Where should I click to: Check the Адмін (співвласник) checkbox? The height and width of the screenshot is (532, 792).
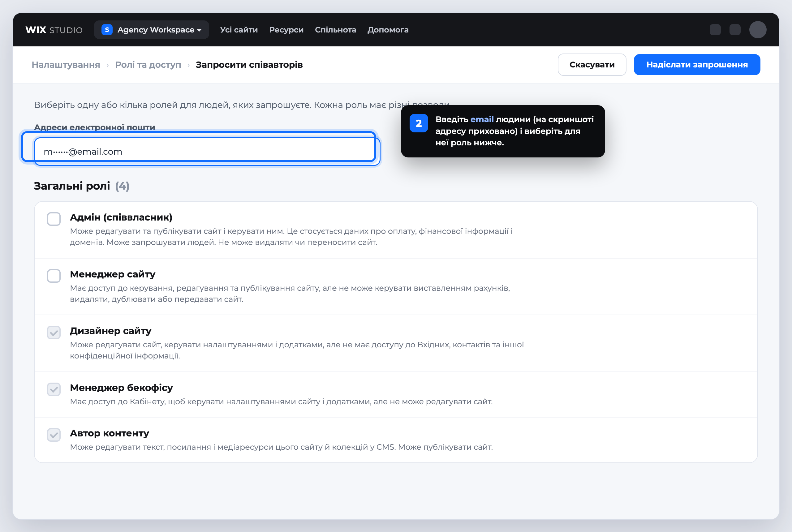(x=54, y=219)
